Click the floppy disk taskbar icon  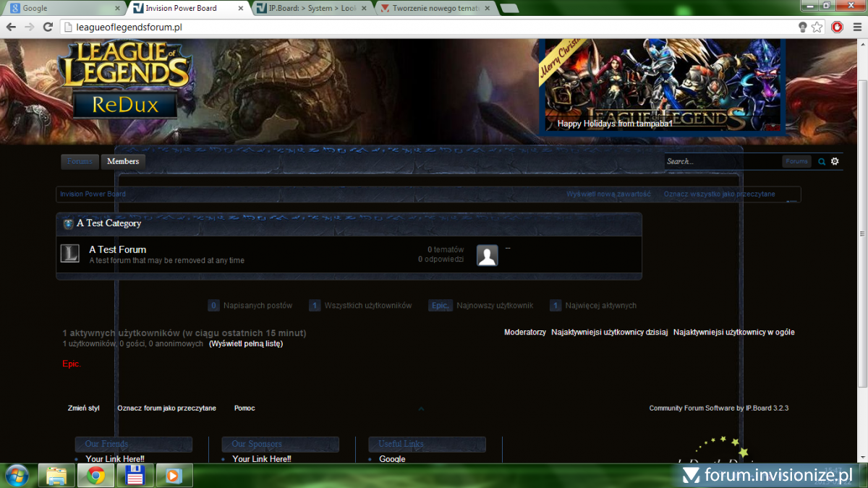(135, 475)
